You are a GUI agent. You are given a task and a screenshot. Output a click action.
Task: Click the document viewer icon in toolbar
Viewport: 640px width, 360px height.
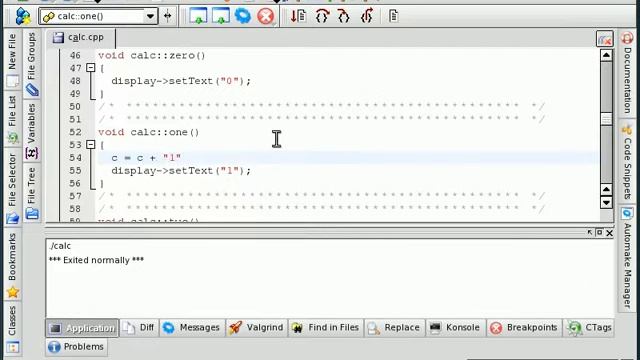(393, 16)
